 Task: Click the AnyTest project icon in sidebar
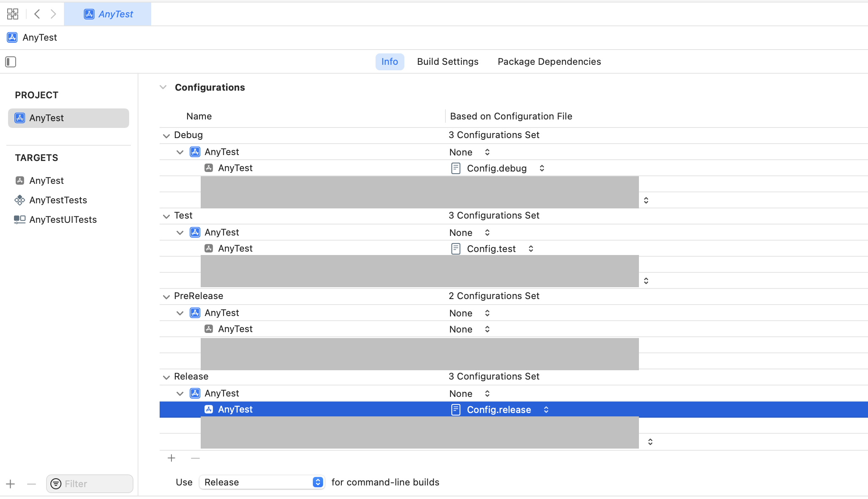coord(19,118)
